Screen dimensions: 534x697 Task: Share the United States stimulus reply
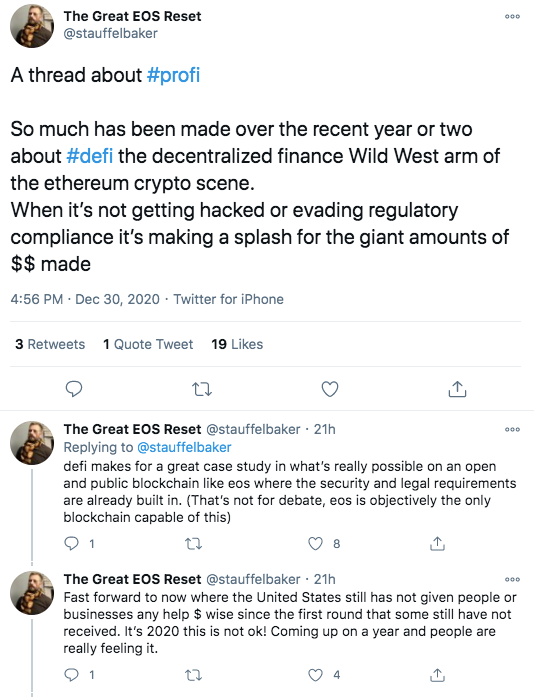click(437, 675)
